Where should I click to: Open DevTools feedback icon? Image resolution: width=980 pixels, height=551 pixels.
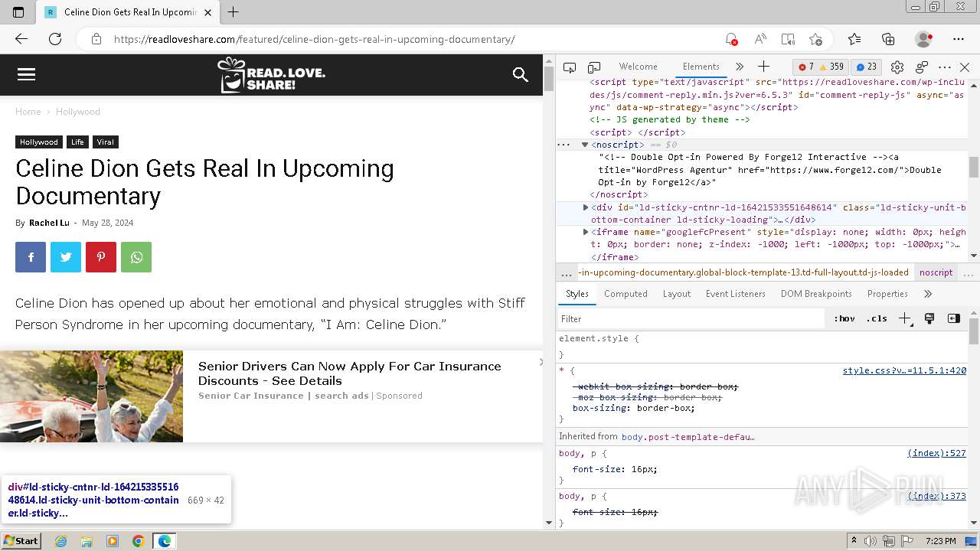(x=922, y=67)
